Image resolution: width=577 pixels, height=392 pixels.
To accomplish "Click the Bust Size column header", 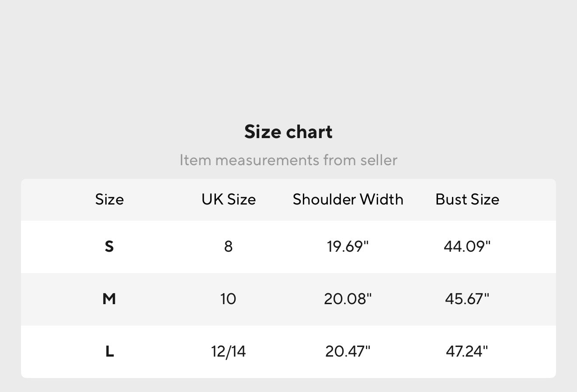I will pos(467,199).
